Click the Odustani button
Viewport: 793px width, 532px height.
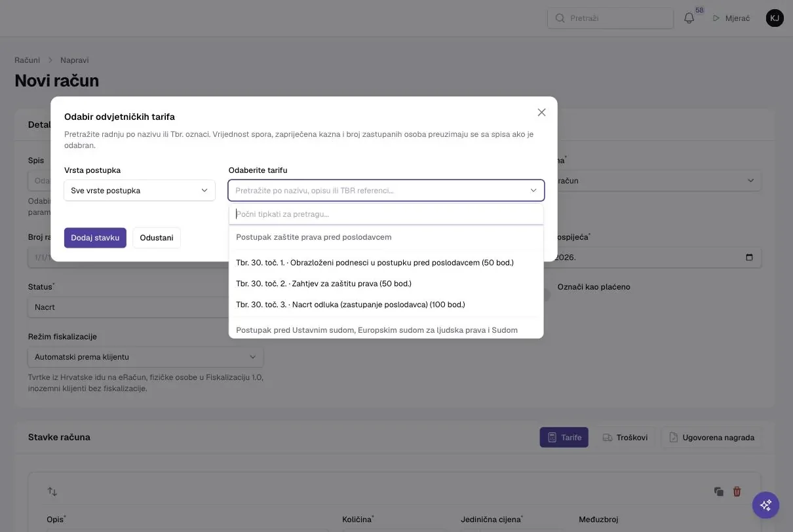tap(157, 238)
